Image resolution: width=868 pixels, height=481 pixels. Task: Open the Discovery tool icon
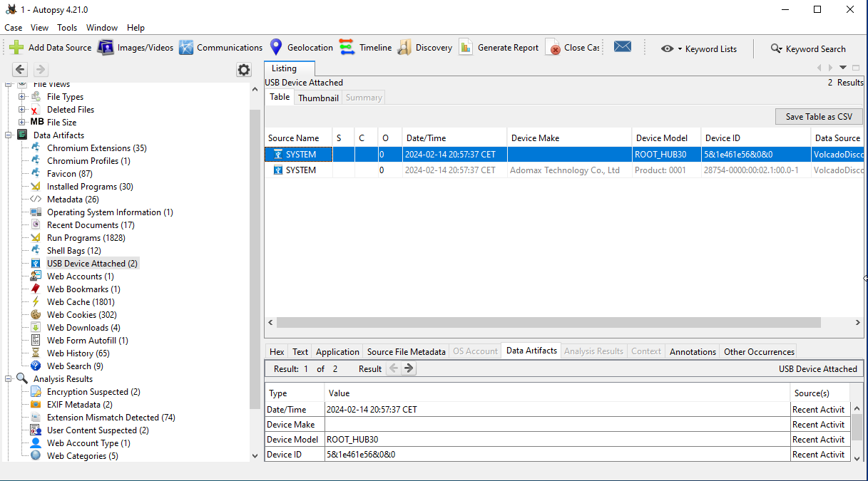click(404, 48)
